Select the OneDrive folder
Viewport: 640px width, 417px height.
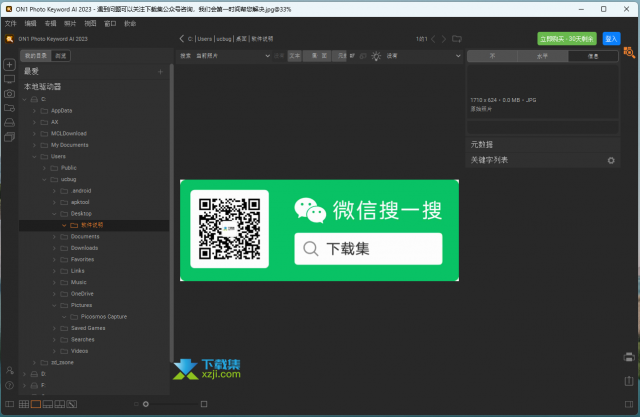(x=82, y=294)
